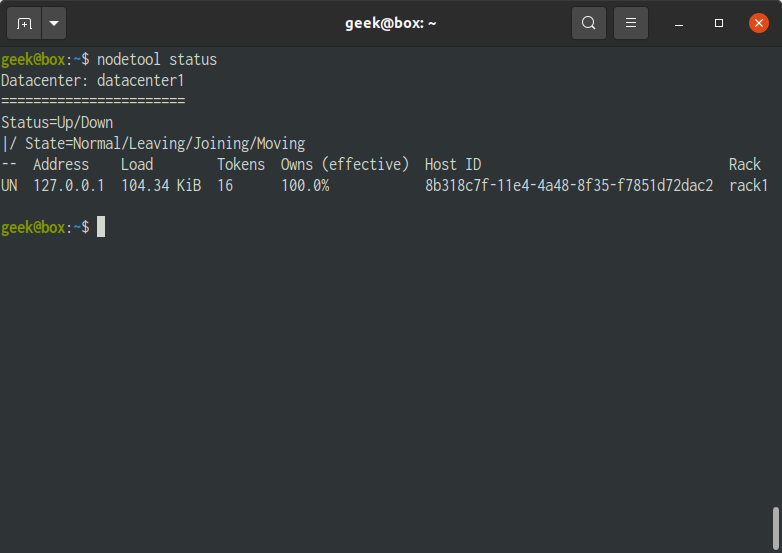Click the owns value 100.0%

(x=305, y=185)
